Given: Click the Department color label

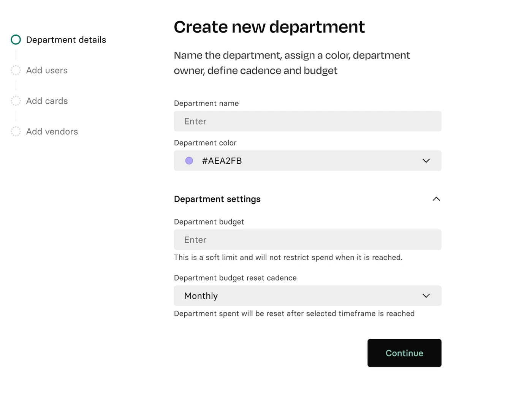Looking at the screenshot, I should (205, 143).
